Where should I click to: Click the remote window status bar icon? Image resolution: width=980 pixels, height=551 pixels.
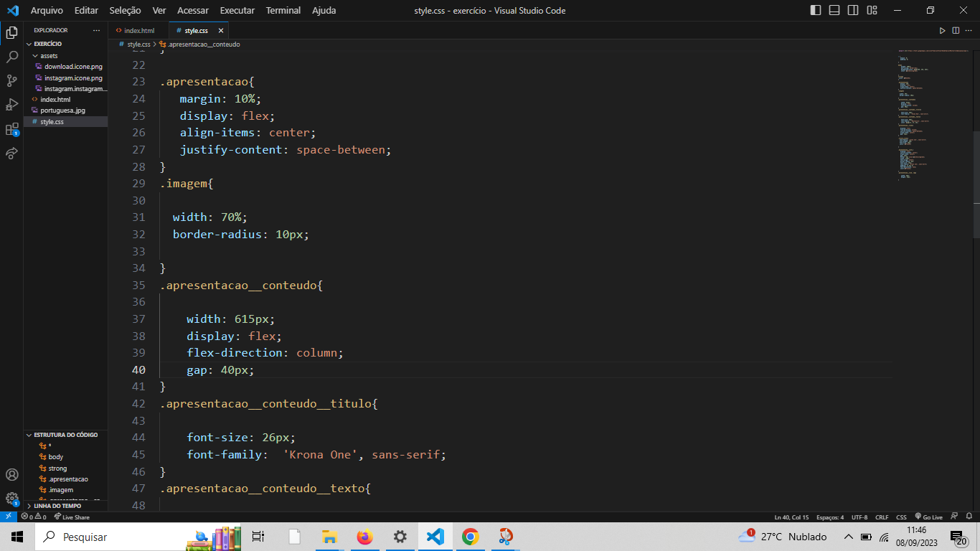(8, 517)
